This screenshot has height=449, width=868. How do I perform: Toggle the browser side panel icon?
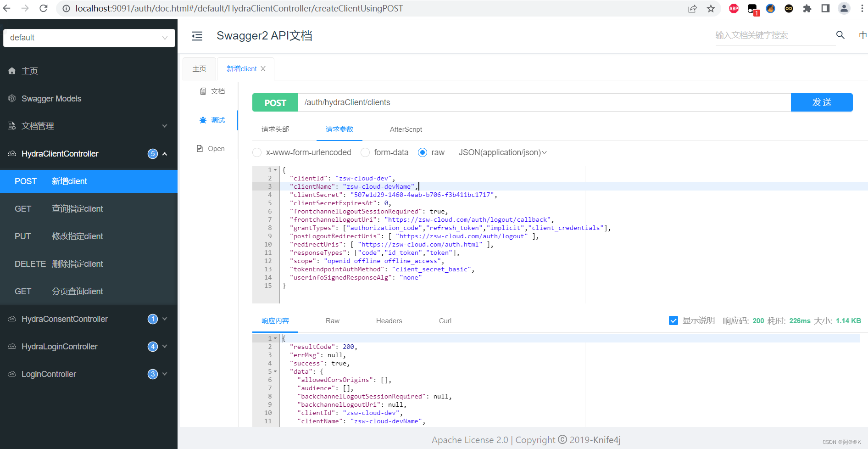tap(825, 8)
